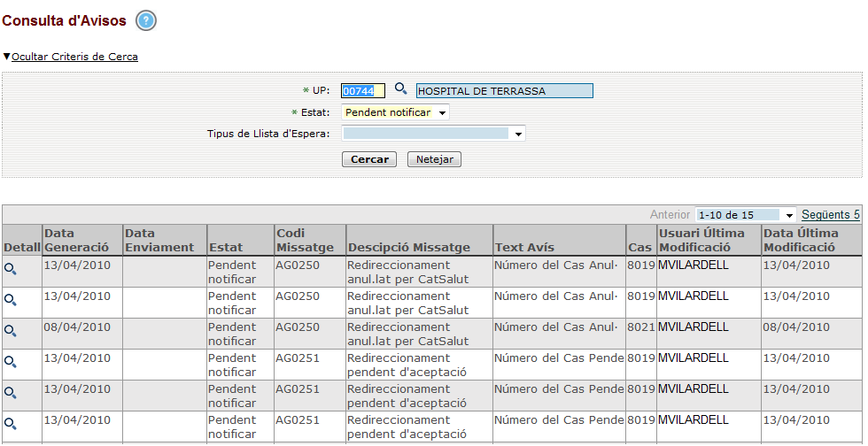Image resolution: width=868 pixels, height=446 pixels.
Task: Open the help icon beside Consulta d'Avisos
Action: click(x=146, y=21)
